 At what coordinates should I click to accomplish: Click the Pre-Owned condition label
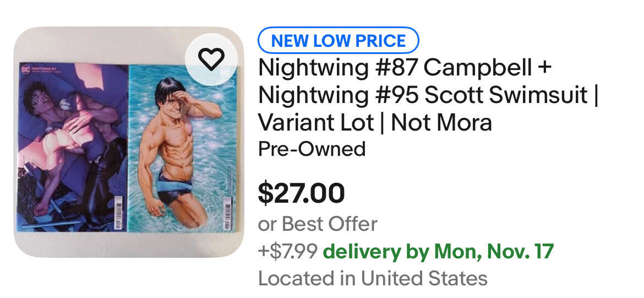[312, 149]
